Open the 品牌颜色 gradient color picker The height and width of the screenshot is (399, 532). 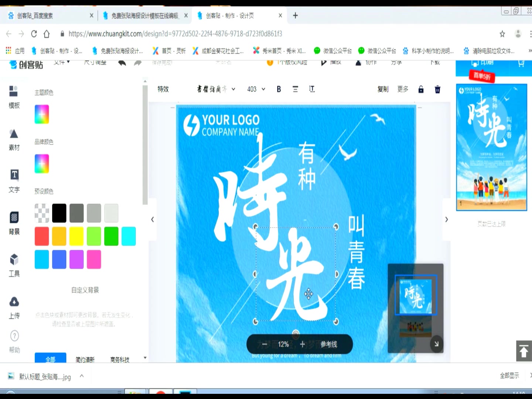click(42, 164)
